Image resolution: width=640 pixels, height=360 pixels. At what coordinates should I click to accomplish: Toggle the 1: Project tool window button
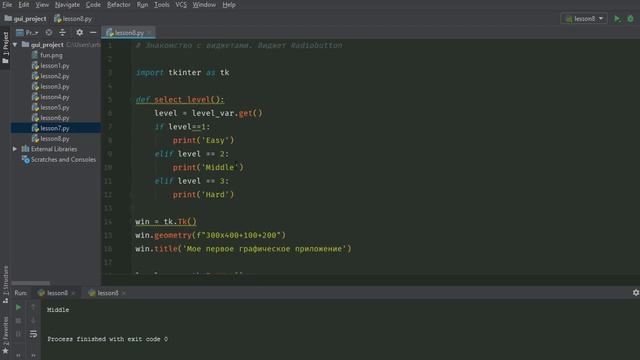click(5, 47)
